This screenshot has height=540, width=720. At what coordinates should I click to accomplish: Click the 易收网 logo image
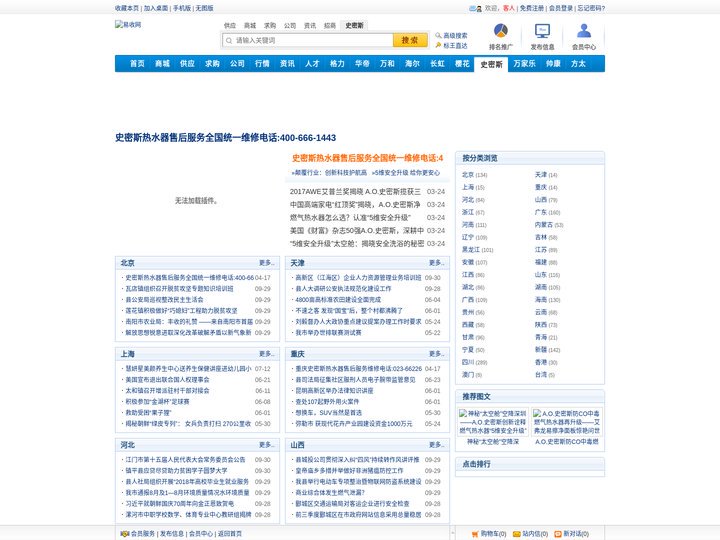click(128, 25)
